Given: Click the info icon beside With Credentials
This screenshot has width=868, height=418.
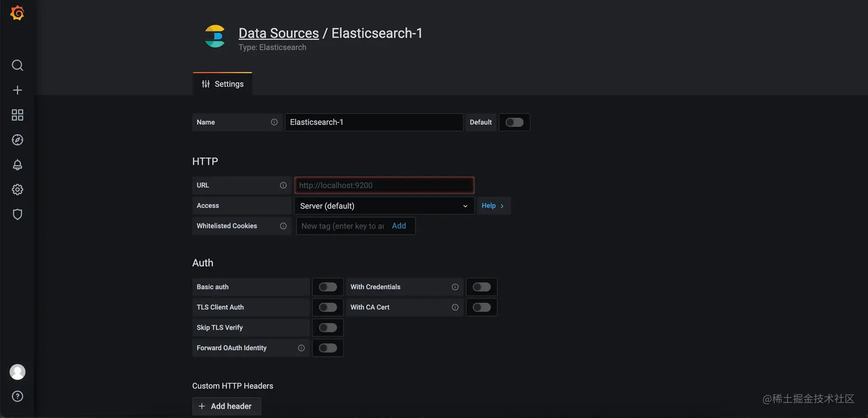Looking at the screenshot, I should 455,287.
